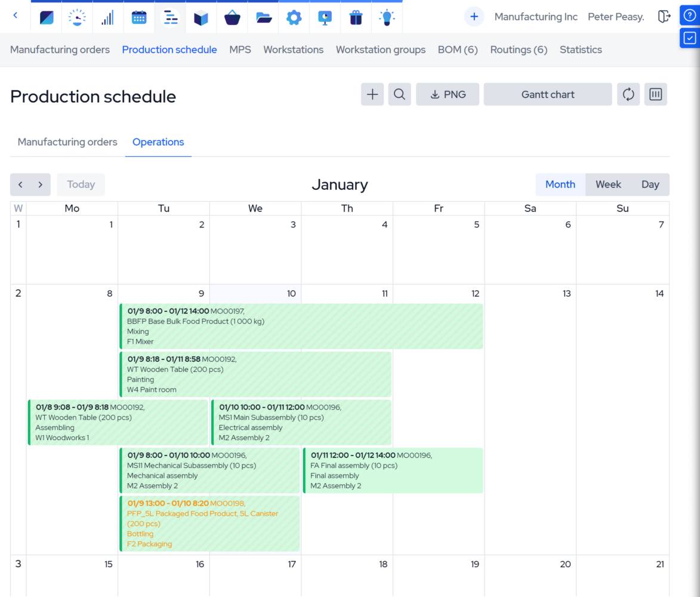Click the help question mark icon

(690, 15)
